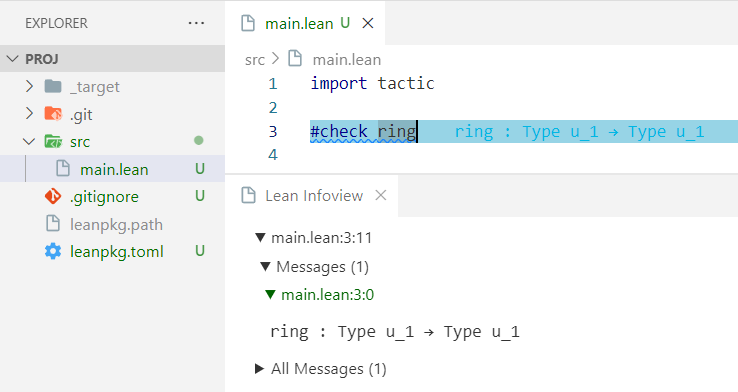Collapse the main.lean:3:0 message triangle
The image size is (738, 392).
(270, 295)
